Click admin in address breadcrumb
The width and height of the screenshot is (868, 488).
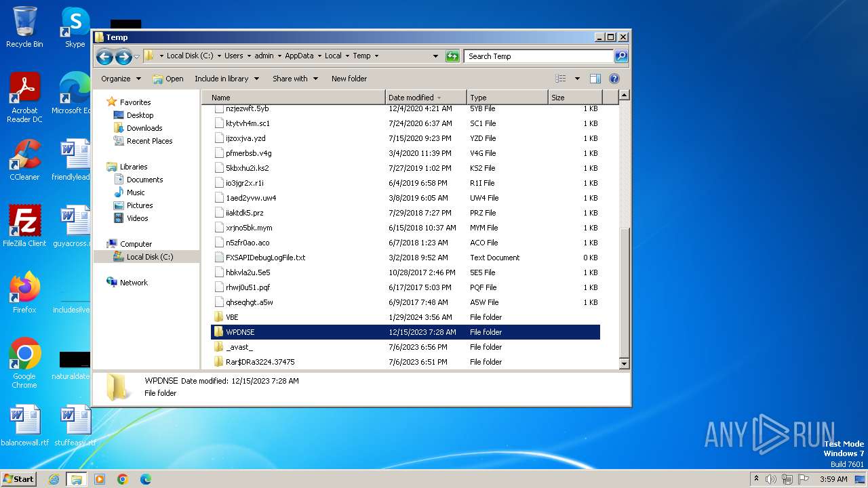click(264, 56)
